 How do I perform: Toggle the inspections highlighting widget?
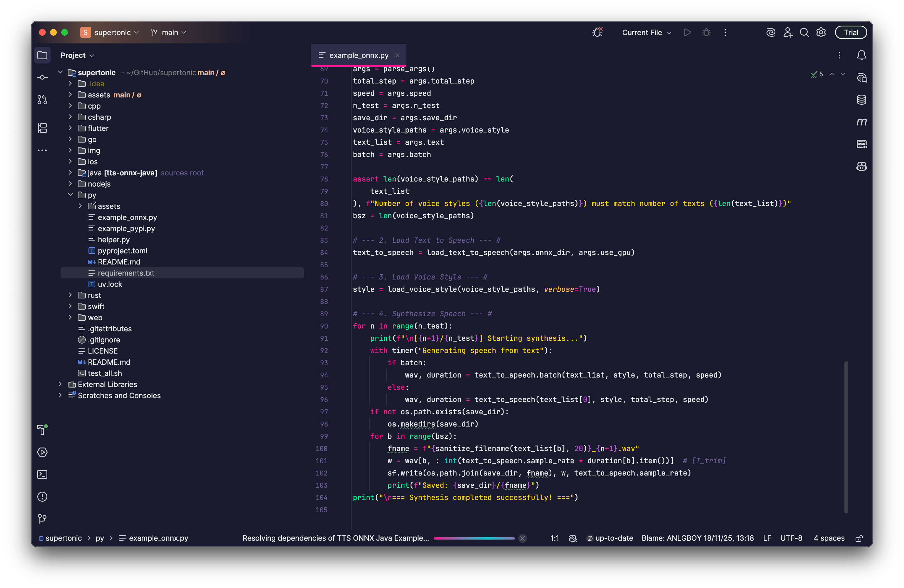point(817,74)
